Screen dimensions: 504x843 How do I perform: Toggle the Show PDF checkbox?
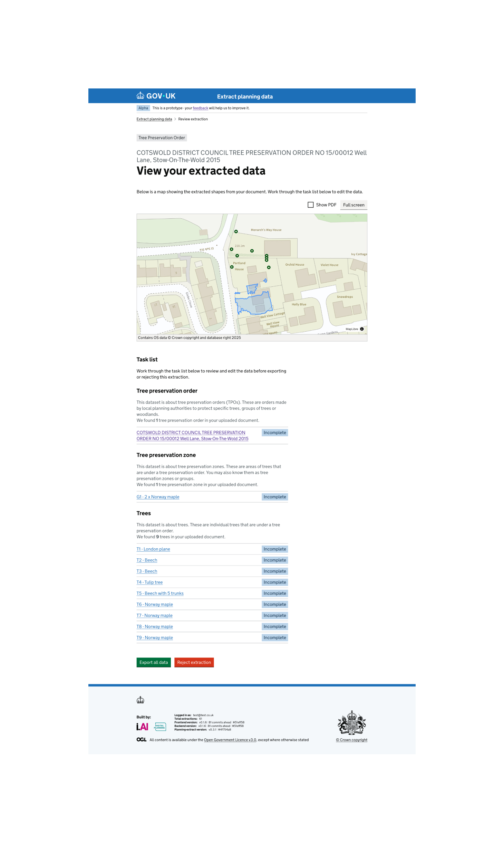coord(310,205)
